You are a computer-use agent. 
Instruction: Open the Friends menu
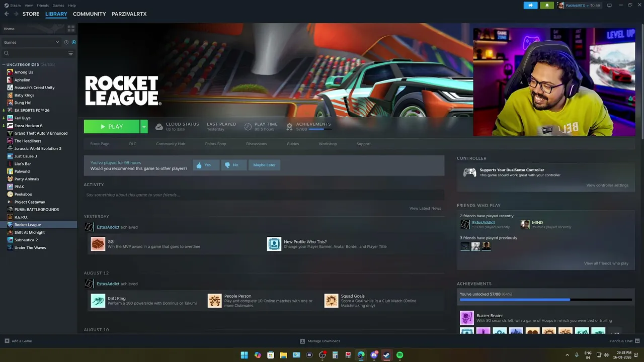(43, 6)
